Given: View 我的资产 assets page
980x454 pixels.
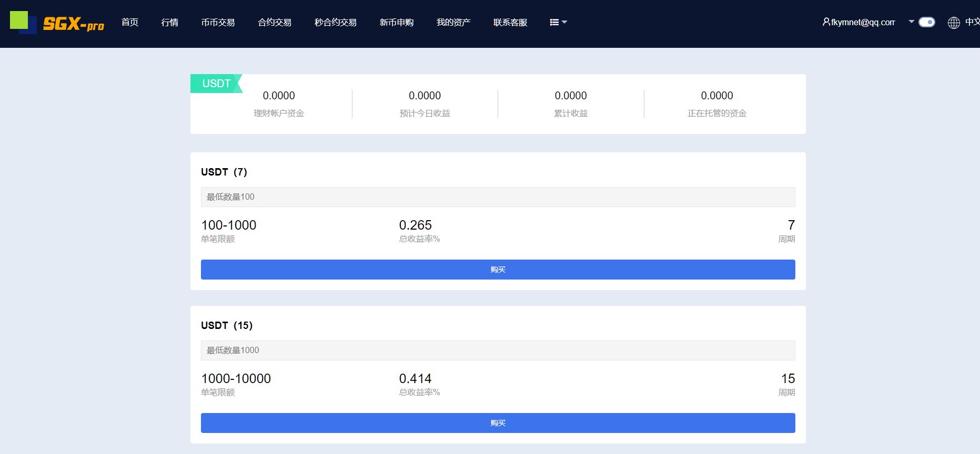Looking at the screenshot, I should (453, 22).
